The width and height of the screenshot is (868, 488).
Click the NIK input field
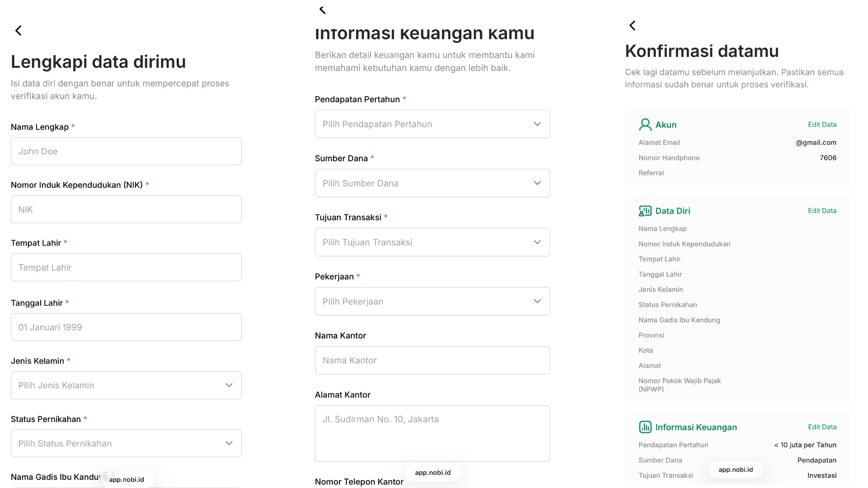[x=126, y=210]
